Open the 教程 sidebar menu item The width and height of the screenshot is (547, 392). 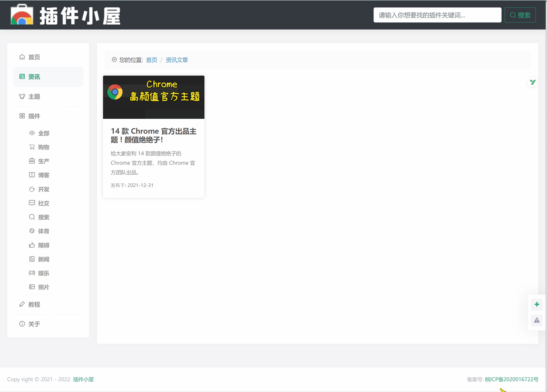34,304
